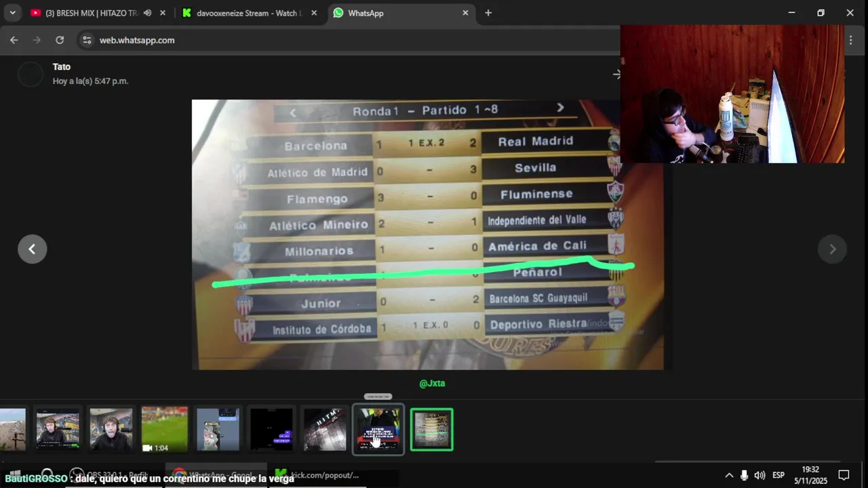868x488 pixels.
Task: Open the clock showing 19:32
Action: coord(810,475)
